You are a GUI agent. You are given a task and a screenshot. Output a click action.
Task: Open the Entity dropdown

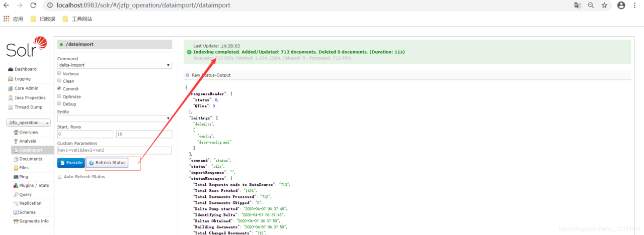[115, 119]
